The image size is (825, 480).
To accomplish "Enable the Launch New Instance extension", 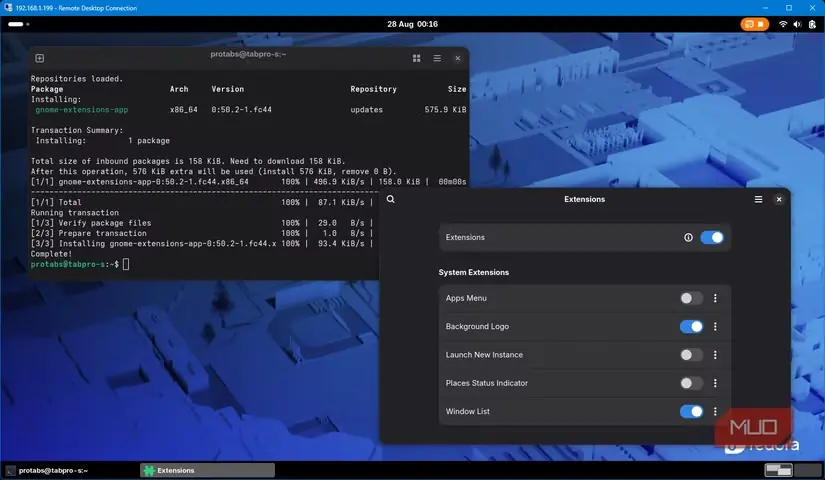I will tap(691, 355).
